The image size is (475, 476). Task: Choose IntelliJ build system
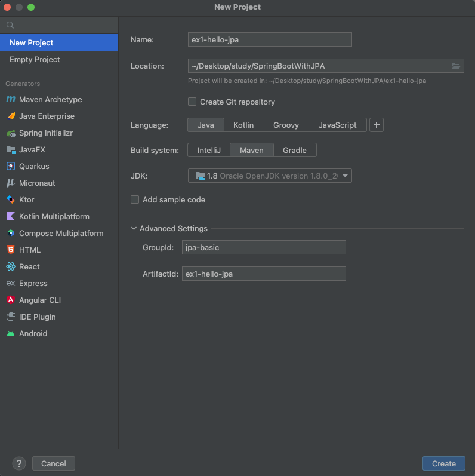(x=209, y=151)
